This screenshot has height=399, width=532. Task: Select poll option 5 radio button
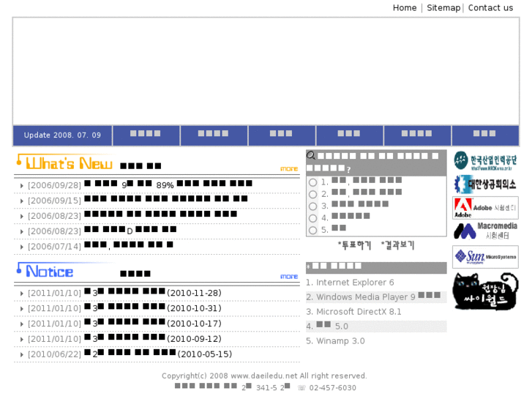click(312, 230)
